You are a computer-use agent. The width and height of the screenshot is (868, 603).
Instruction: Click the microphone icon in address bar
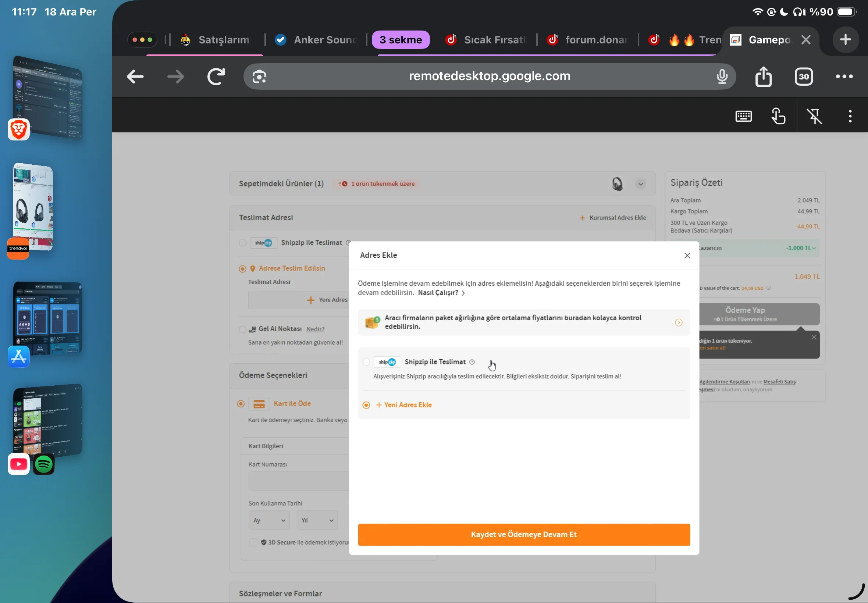click(x=722, y=77)
